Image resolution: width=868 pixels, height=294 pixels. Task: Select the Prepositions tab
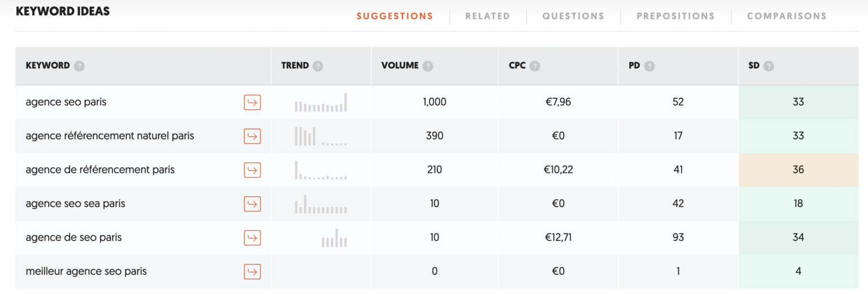point(675,16)
